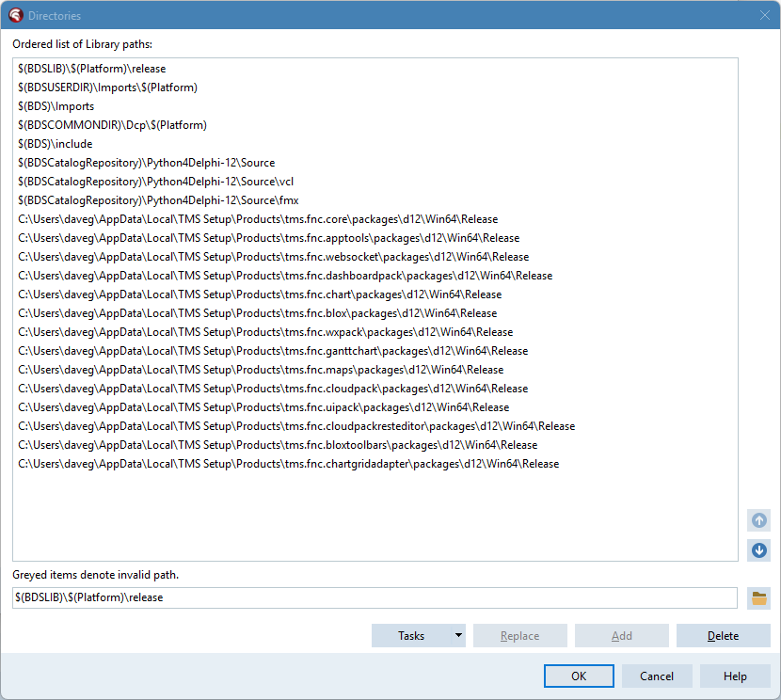Select the Python4Delphi-12\Source\vcl path

point(375,182)
